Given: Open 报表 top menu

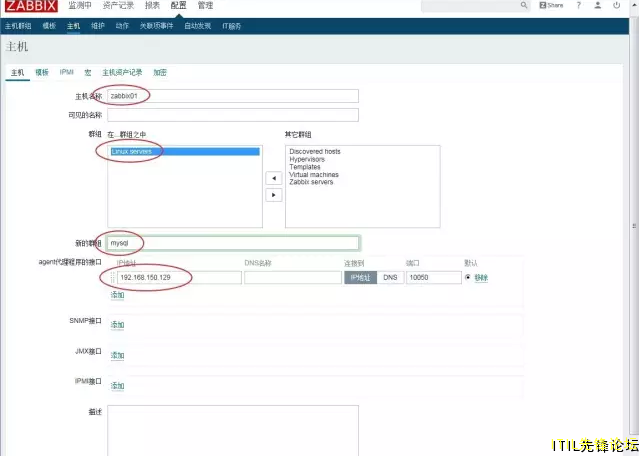Looking at the screenshot, I should pyautogui.click(x=152, y=5).
